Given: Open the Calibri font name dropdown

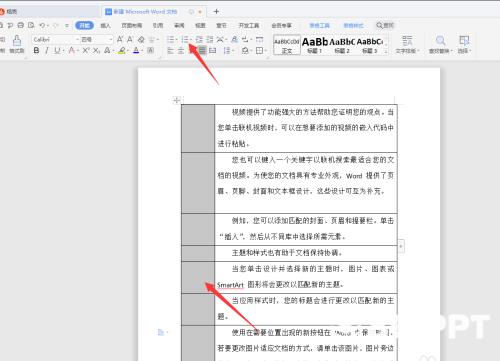Looking at the screenshot, I should [x=56, y=40].
